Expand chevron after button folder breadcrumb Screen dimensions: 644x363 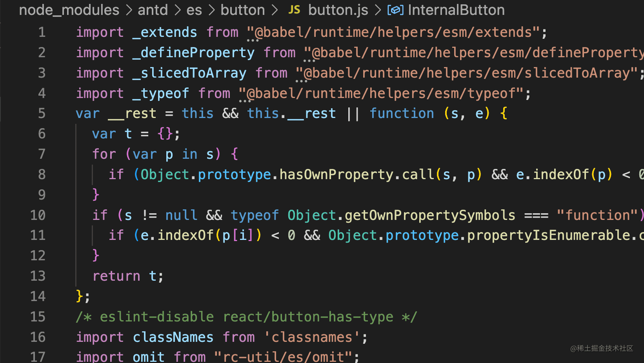275,10
